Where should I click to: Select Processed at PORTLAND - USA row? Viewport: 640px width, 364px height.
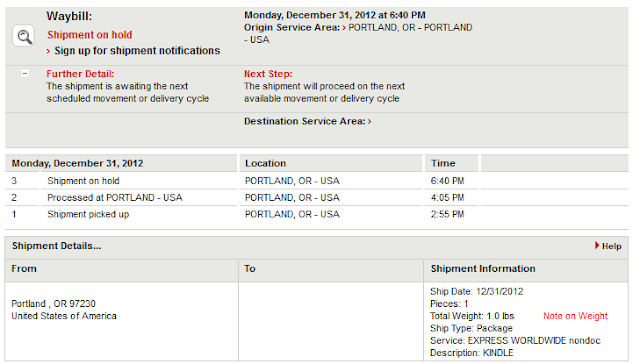point(317,198)
